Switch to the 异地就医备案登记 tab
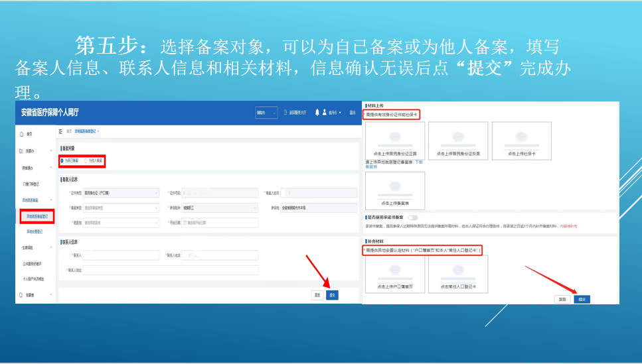Screen dimensions: 642x364 click(x=85, y=131)
